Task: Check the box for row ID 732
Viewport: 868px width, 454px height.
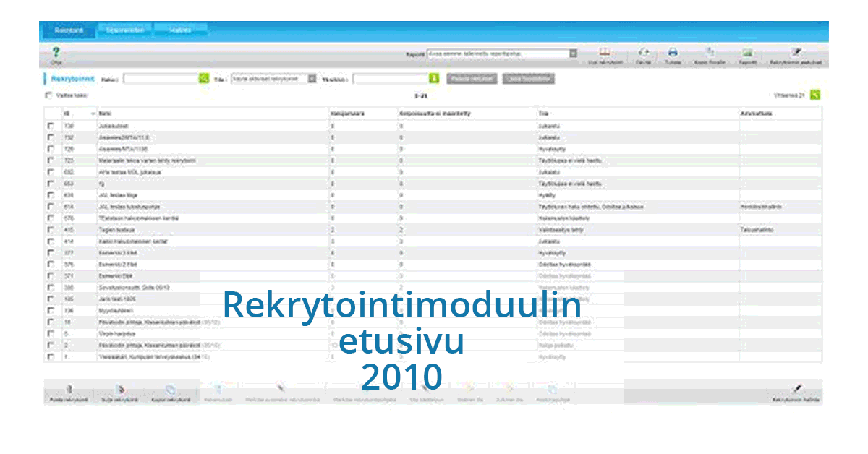Action: click(51, 137)
